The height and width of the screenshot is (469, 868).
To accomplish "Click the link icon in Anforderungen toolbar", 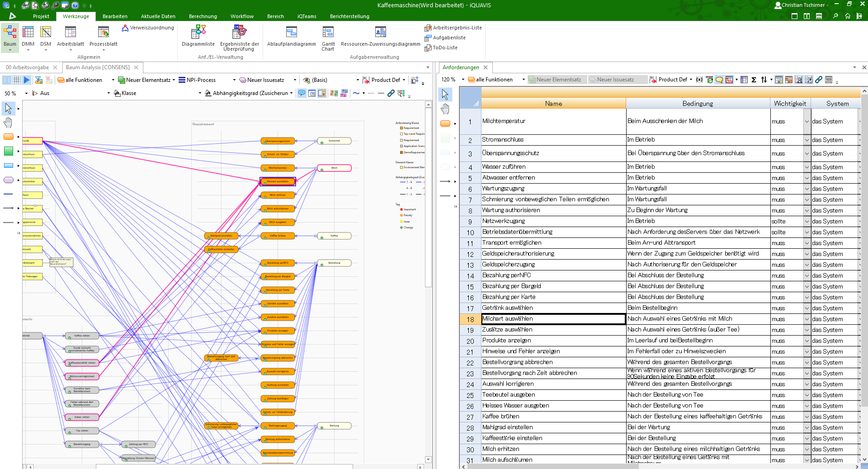I will pos(819,80).
